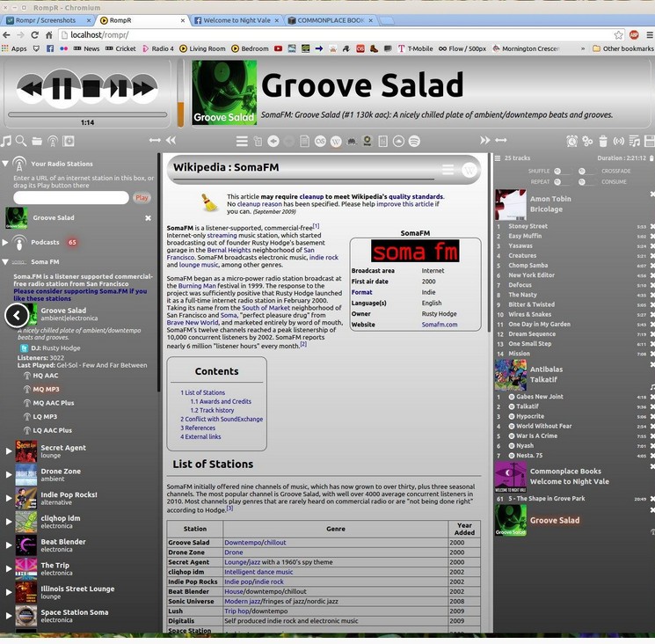This screenshot has height=644, width=655.
Task: Open the alarm clock icon
Action: [x=572, y=141]
